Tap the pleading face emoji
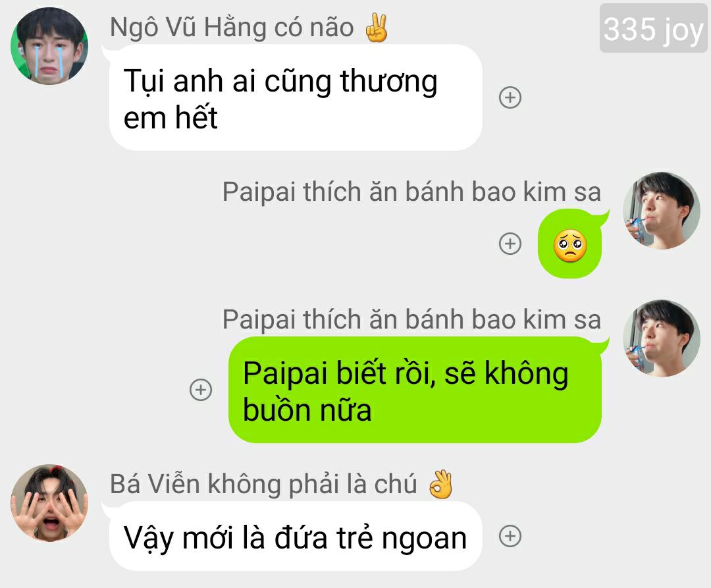The width and height of the screenshot is (711, 588). pos(570,246)
